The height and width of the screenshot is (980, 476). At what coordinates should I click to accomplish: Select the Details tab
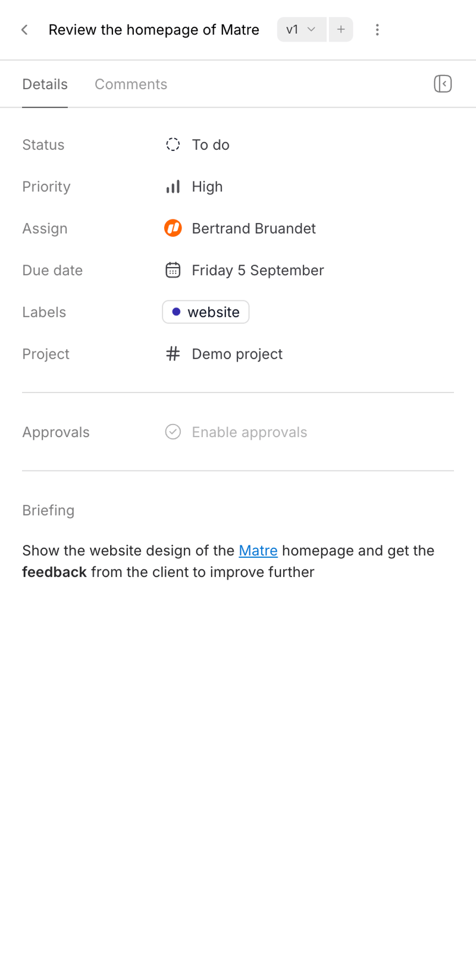[45, 84]
